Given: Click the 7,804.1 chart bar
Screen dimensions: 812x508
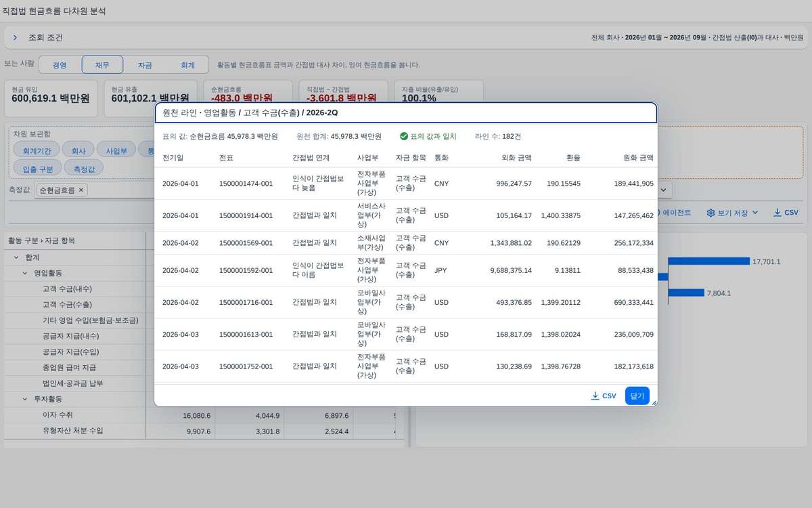Looking at the screenshot, I should pos(685,293).
